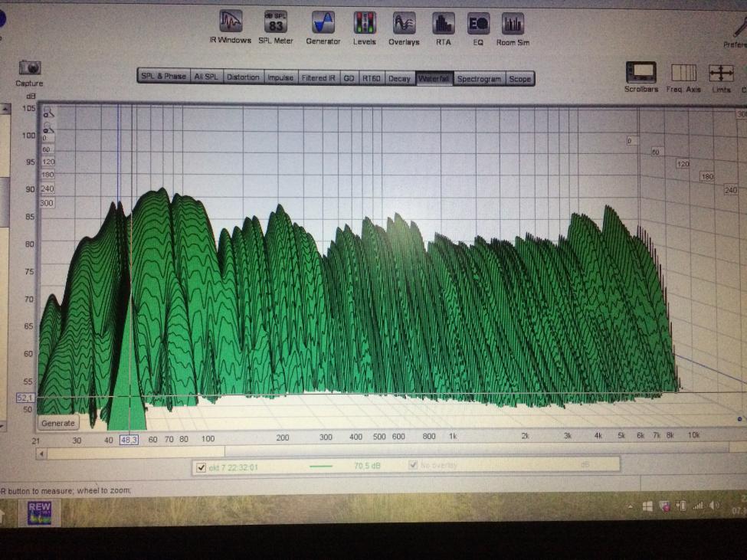The width and height of the screenshot is (747, 560).
Task: Click the Capture camera icon
Action: (x=30, y=68)
